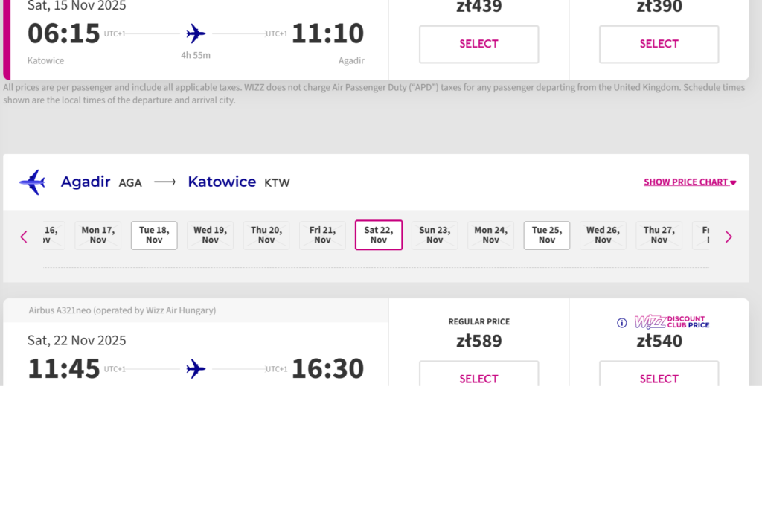Image resolution: width=762 pixels, height=532 pixels.
Task: Click the info icon beside Discount Club Price
Action: tap(622, 323)
